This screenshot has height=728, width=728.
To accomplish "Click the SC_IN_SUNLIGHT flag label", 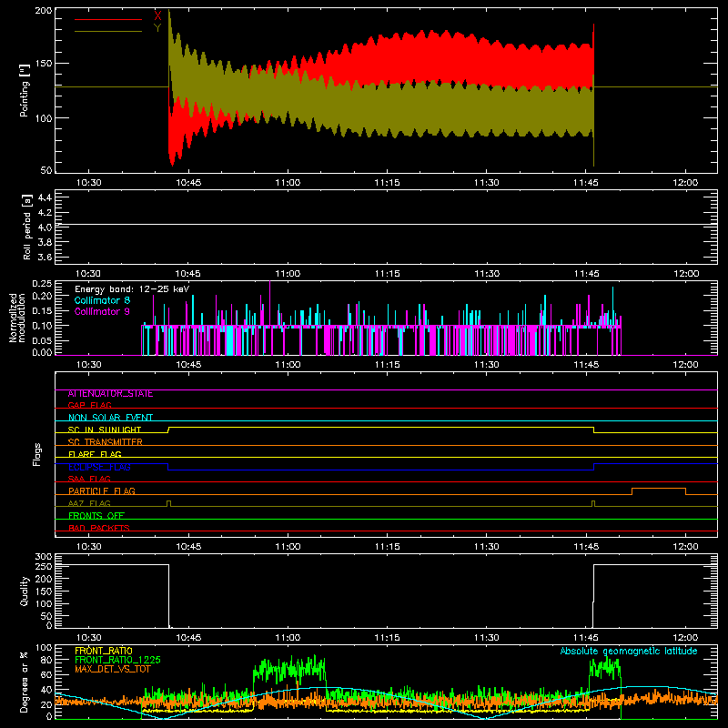I will pyautogui.click(x=105, y=430).
